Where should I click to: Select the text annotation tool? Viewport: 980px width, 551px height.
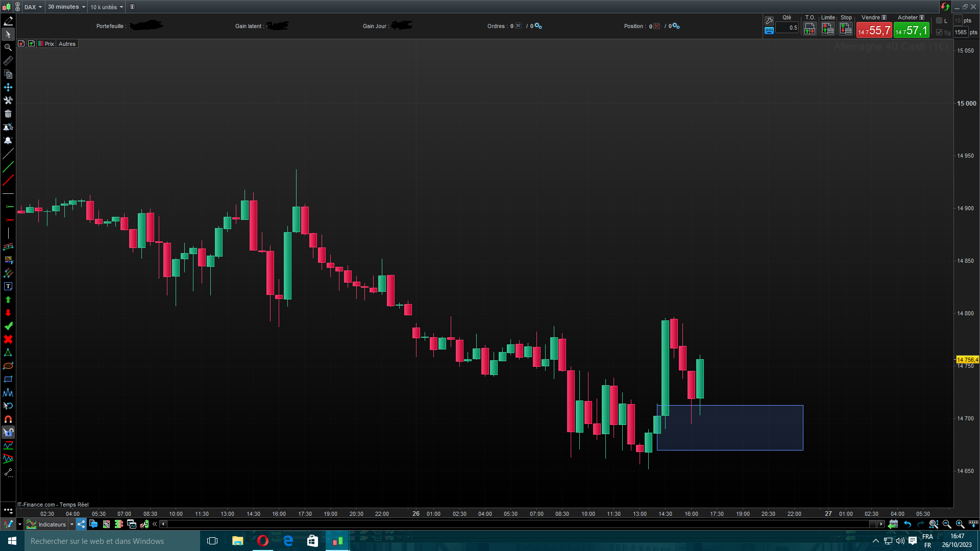[8, 287]
